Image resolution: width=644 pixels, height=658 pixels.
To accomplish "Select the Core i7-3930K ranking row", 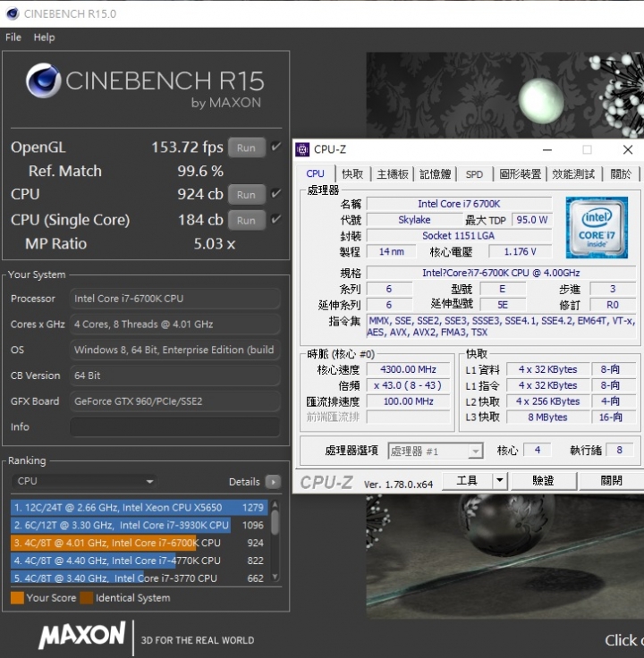I will tap(140, 525).
